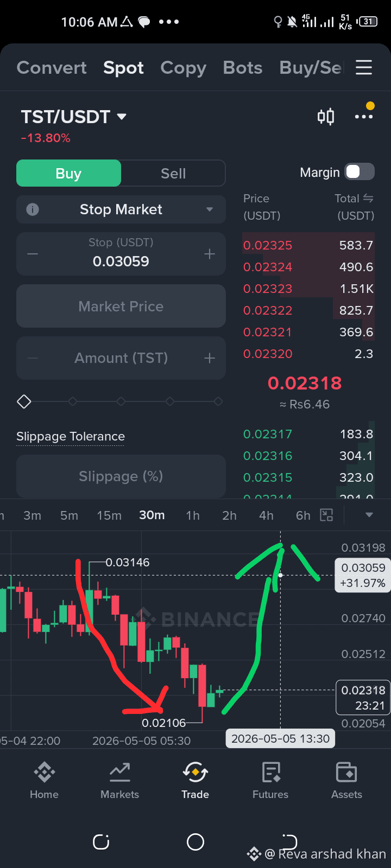
Task: Tap the amount slider diamond handle
Action: pos(24,401)
